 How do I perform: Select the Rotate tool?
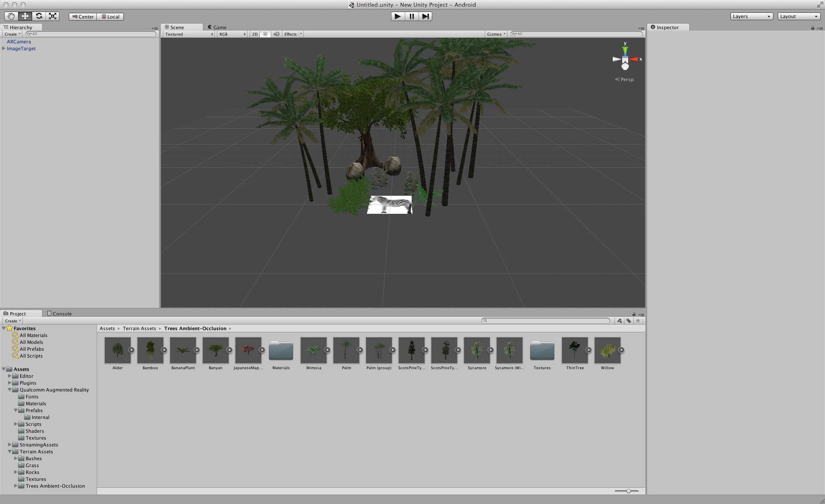39,16
